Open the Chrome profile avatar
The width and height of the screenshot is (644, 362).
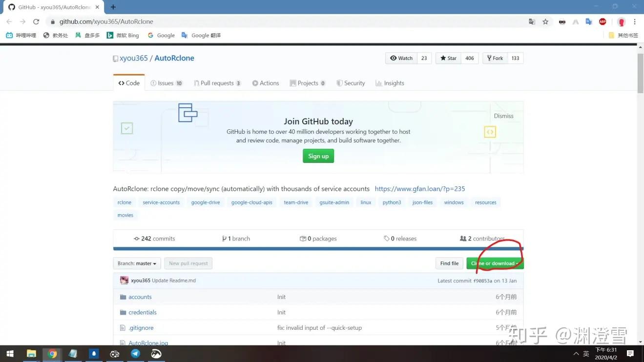[x=621, y=21]
